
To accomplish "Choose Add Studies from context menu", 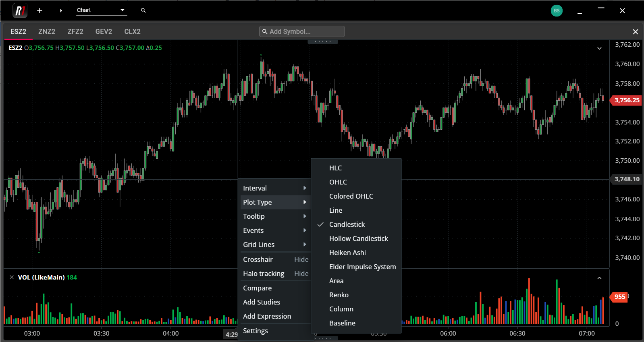I will click(x=275, y=302).
